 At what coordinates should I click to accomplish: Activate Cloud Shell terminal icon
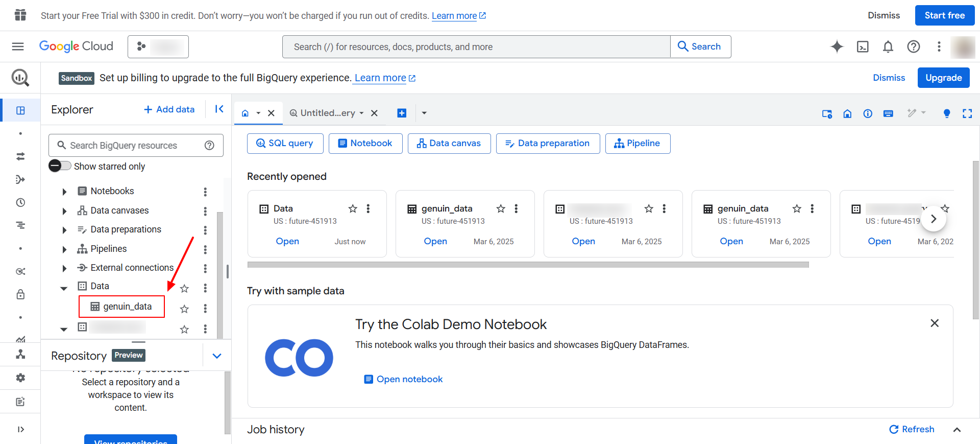tap(863, 46)
